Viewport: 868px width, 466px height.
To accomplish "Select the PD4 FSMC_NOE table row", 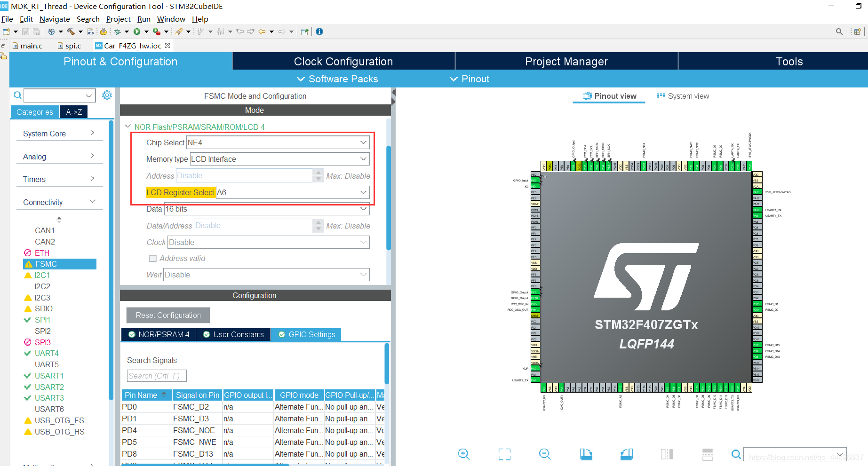I will pyautogui.click(x=253, y=430).
